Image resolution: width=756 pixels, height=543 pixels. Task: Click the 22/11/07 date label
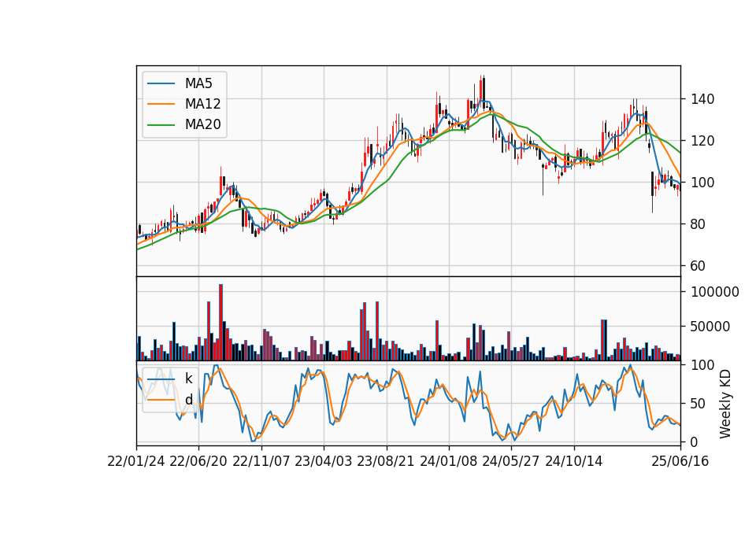coord(261,461)
